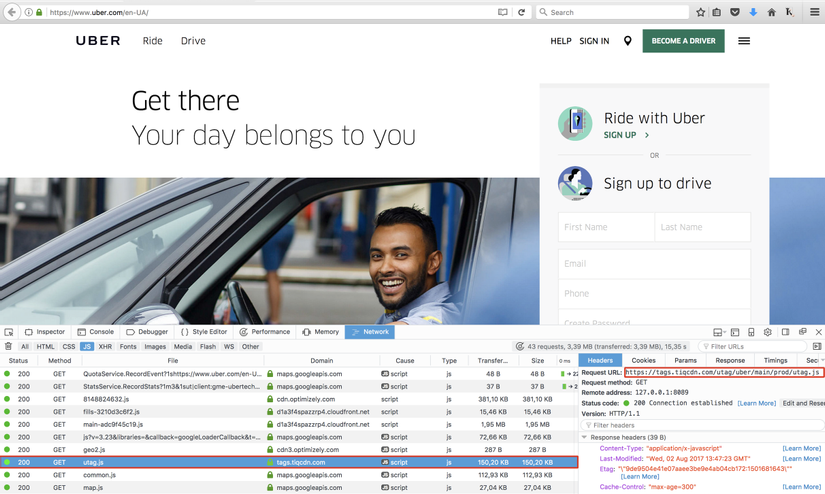825x494 pixels.
Task: Click the BECOME A DRIVER button
Action: point(683,41)
